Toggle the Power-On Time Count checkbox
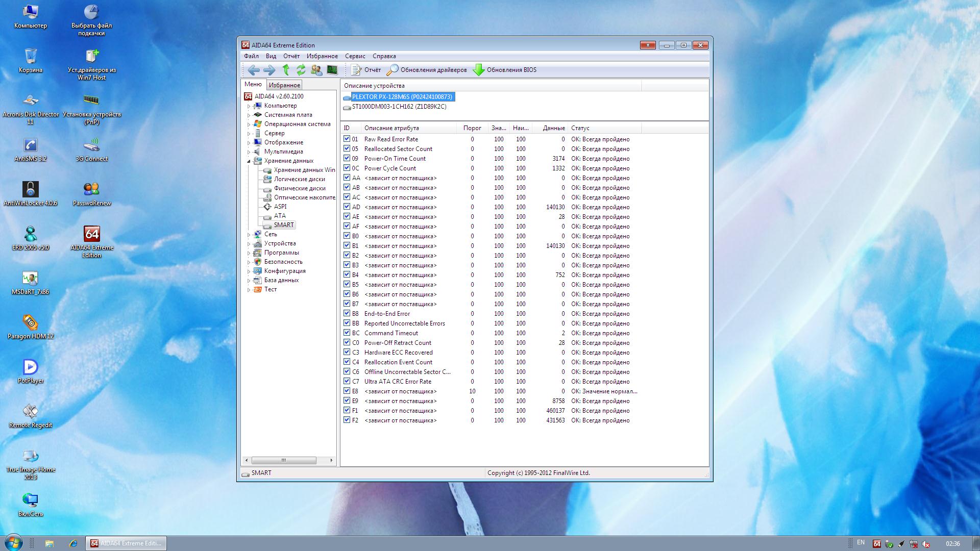980x551 pixels. pos(347,158)
